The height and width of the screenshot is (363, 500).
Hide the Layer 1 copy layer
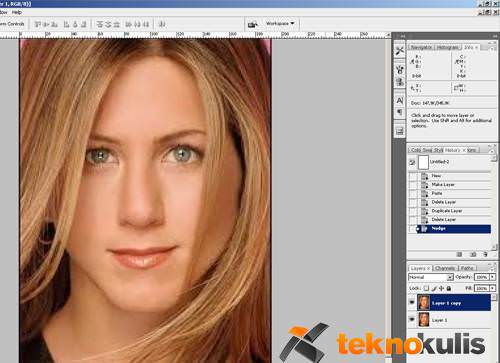[x=412, y=302]
